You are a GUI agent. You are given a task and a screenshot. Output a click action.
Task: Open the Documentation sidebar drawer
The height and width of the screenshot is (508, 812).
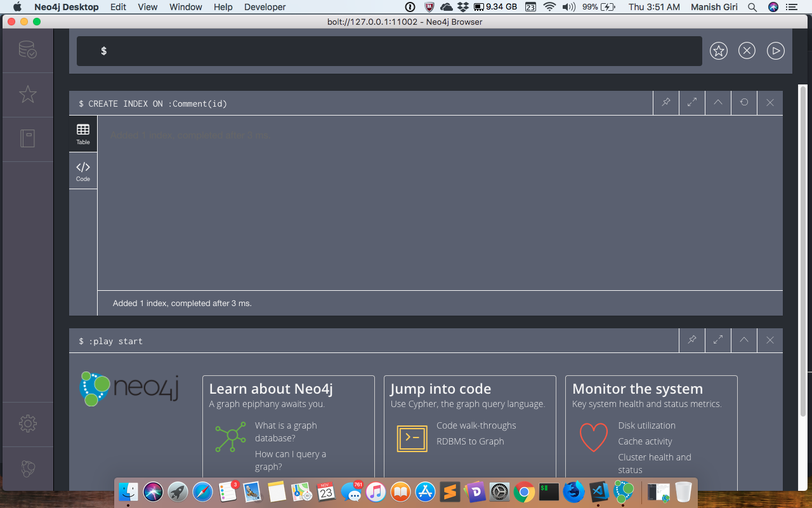click(27, 139)
